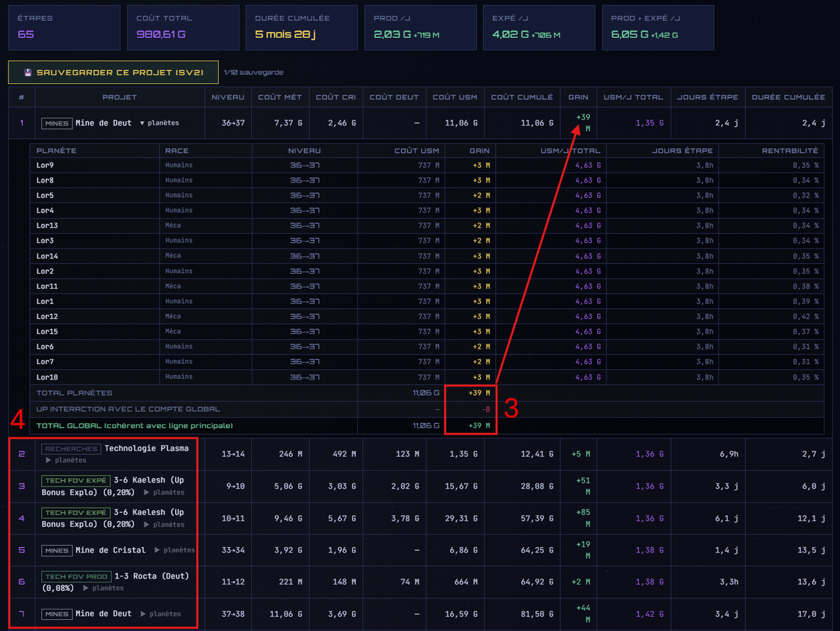
Task: Click the COÛT DEUT column header
Action: 394,97
